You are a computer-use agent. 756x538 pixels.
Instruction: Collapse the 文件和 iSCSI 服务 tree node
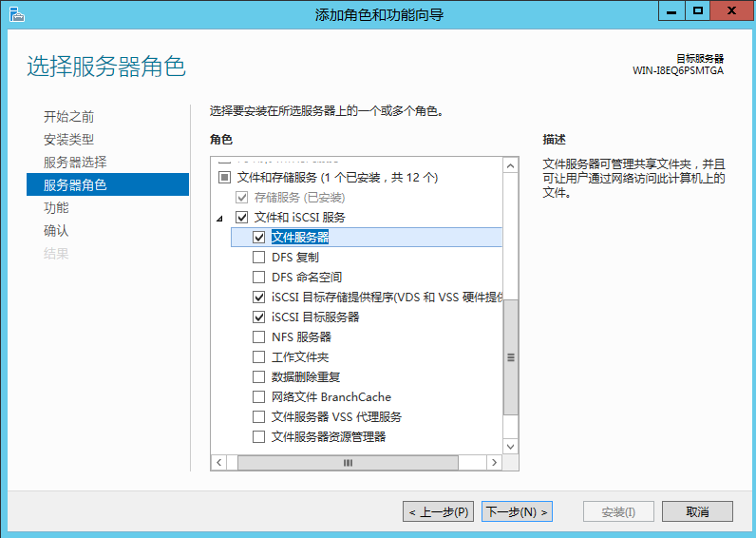(x=219, y=219)
